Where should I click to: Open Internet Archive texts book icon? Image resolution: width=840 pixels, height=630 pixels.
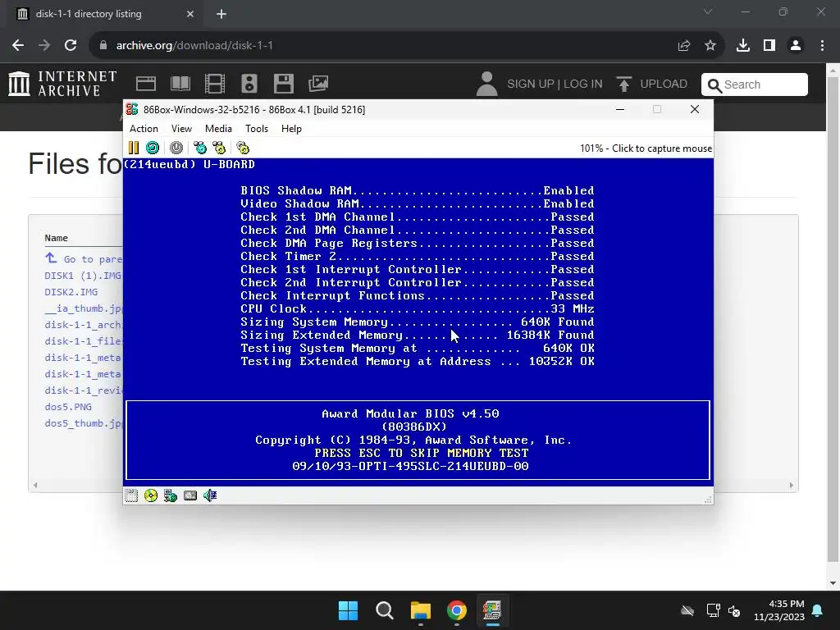180,84
